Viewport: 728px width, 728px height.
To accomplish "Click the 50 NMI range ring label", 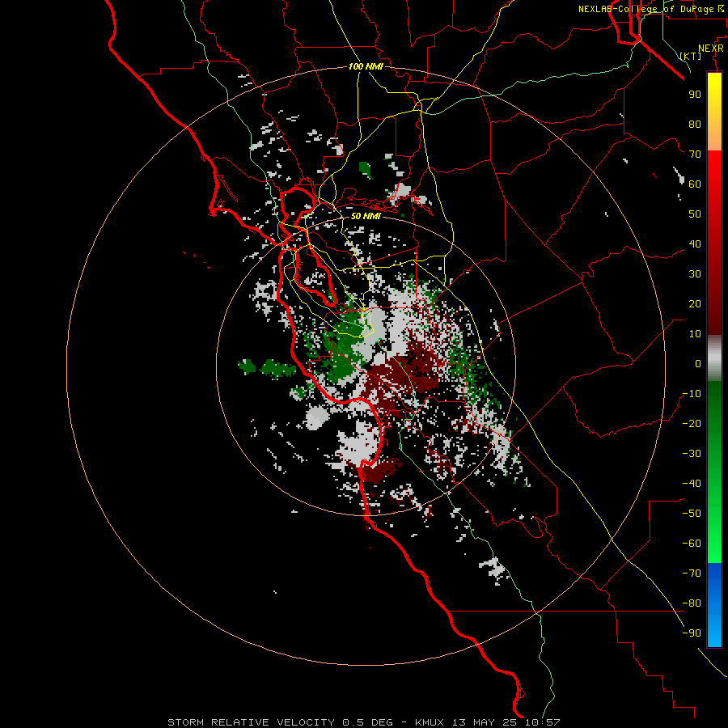I will [x=366, y=216].
